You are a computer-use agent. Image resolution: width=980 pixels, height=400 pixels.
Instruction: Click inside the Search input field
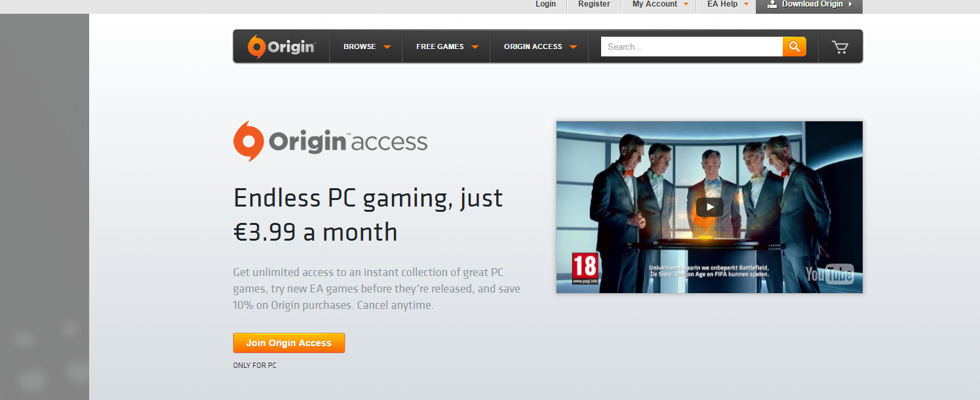(x=692, y=47)
